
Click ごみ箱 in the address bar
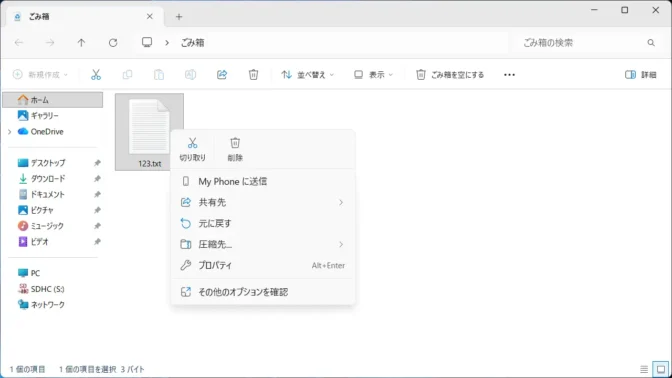[192, 42]
